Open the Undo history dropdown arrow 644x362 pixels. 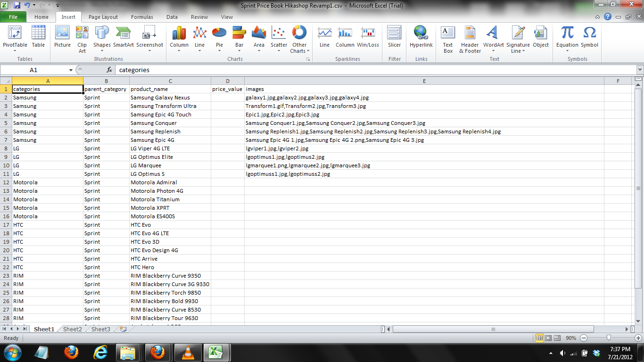[34, 6]
